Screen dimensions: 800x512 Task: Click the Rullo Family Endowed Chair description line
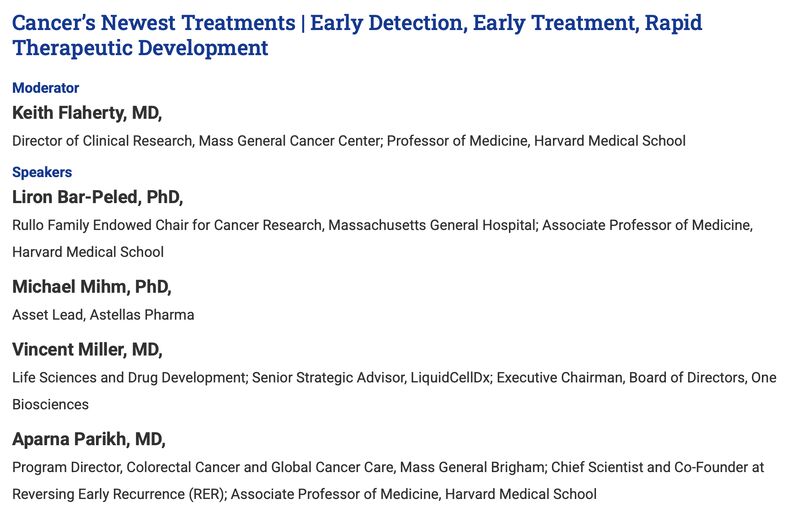pyautogui.click(x=383, y=225)
